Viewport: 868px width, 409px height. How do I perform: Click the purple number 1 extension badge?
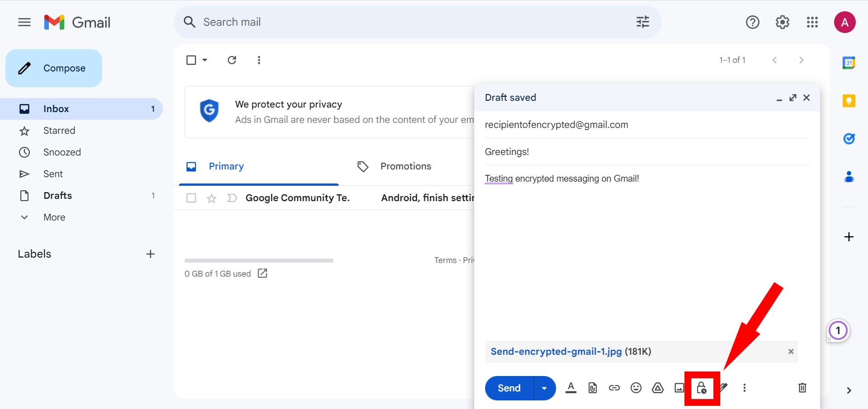(838, 330)
